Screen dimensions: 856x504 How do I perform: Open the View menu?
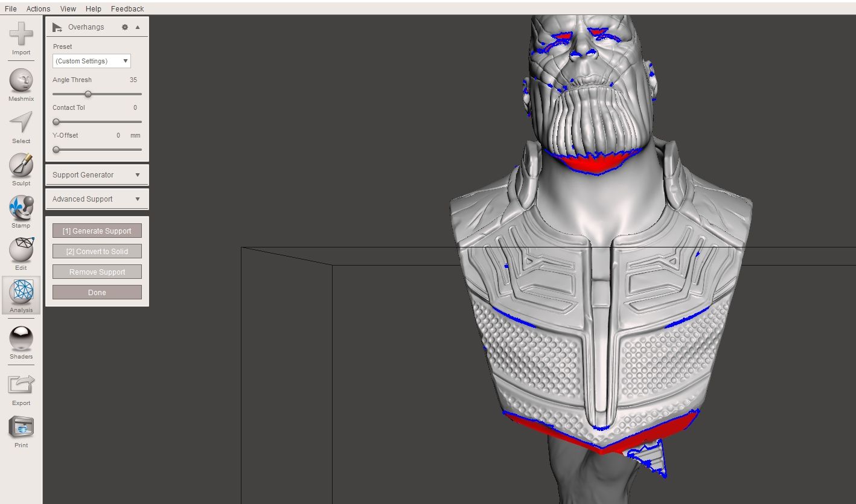[68, 8]
